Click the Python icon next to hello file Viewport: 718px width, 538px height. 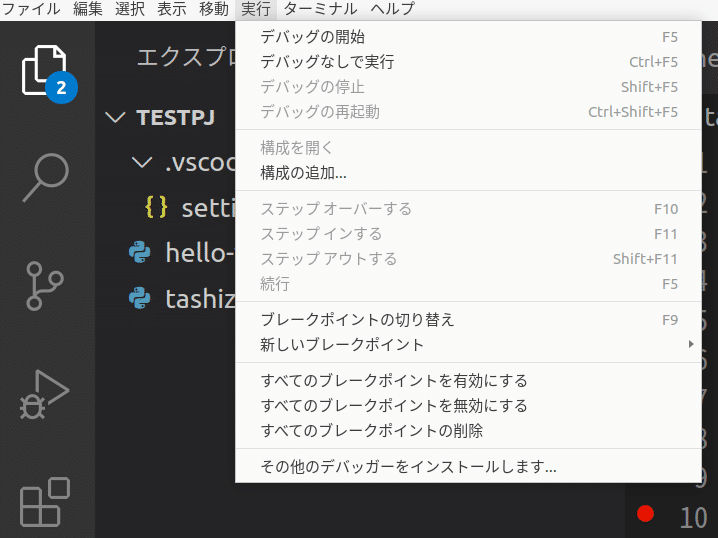[140, 252]
